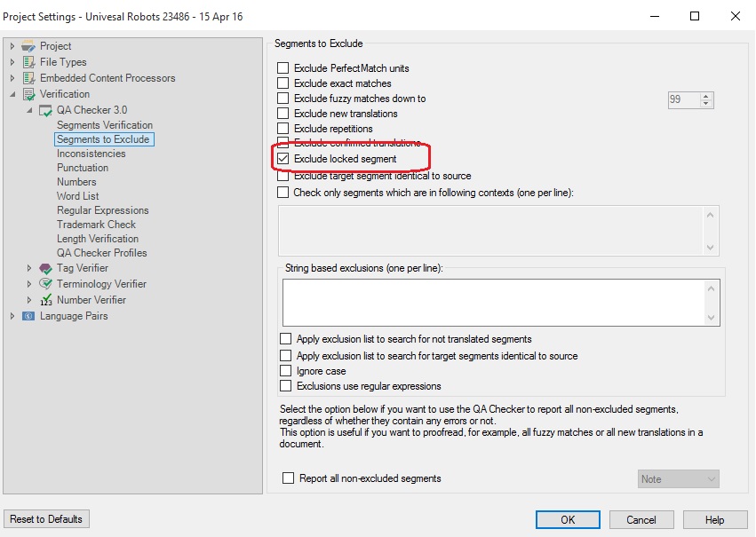Enable Exclude PerfectMatch units
Image resolution: width=756 pixels, height=537 pixels.
click(283, 68)
